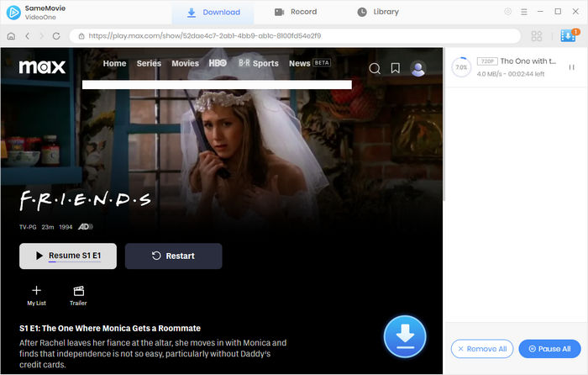Click the episode description text

pos(153,354)
